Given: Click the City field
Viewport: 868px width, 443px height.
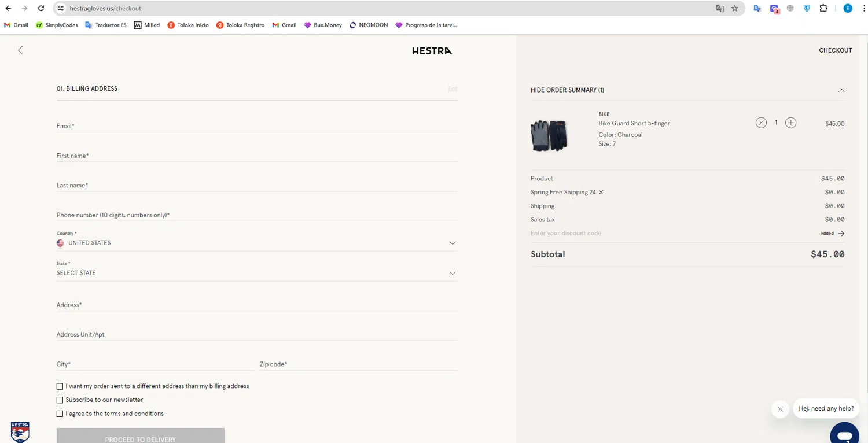Looking at the screenshot, I should click(x=155, y=364).
